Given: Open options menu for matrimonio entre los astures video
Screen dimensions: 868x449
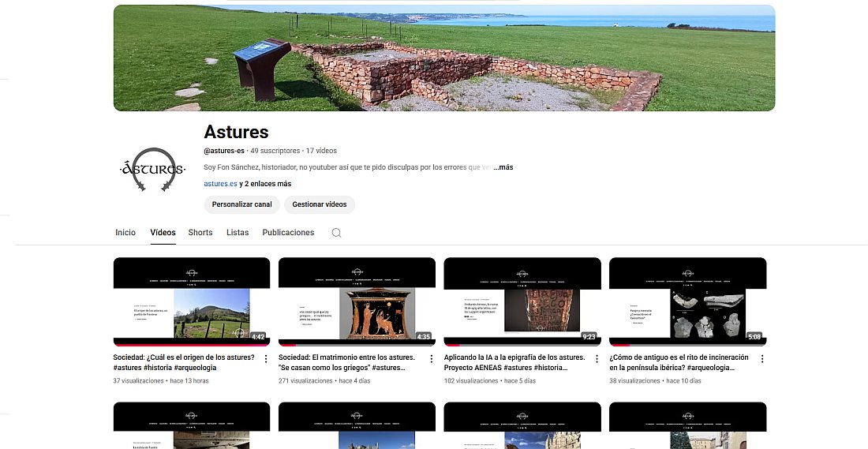Looking at the screenshot, I should tap(431, 359).
